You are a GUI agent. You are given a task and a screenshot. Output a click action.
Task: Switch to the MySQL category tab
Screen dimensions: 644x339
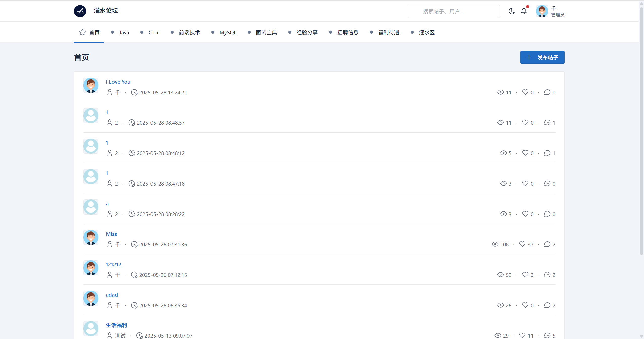tap(228, 32)
